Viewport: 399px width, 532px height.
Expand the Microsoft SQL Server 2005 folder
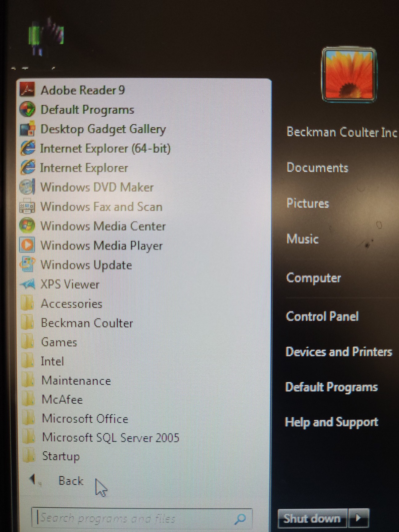click(x=110, y=437)
